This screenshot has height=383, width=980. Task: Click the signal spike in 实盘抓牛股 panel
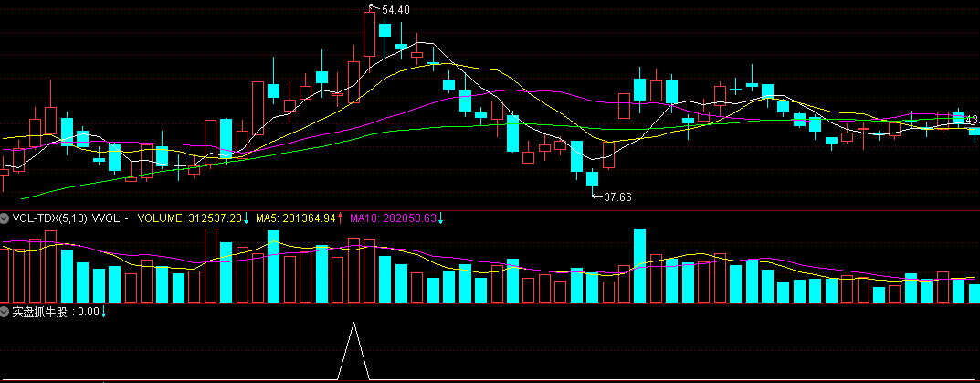(353, 350)
